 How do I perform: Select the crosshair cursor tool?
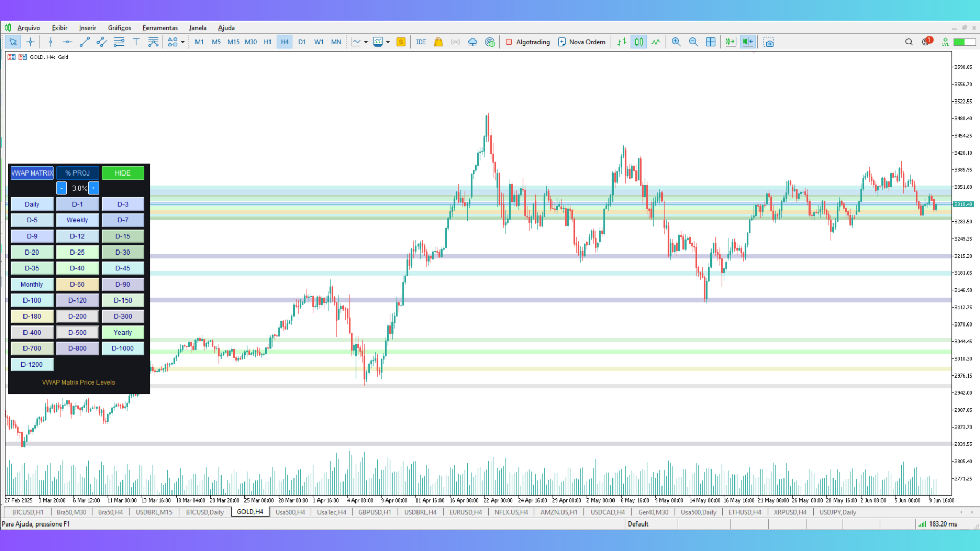point(30,42)
